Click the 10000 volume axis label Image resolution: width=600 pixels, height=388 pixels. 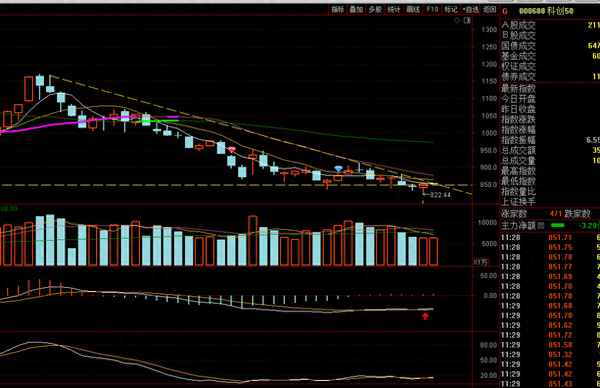pos(488,223)
